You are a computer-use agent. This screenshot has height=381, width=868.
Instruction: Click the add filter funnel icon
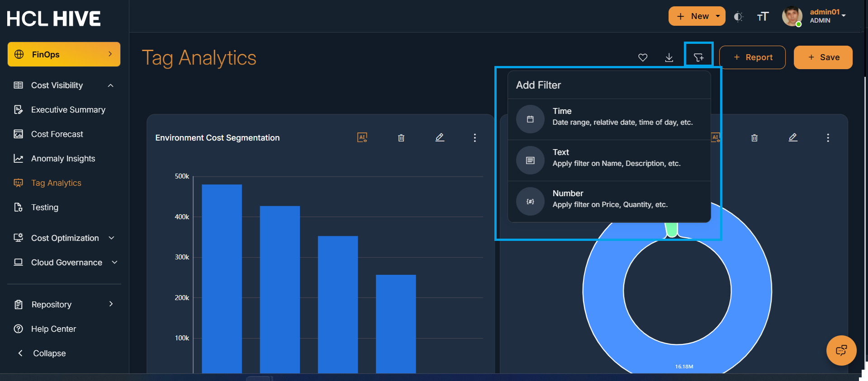tap(698, 57)
